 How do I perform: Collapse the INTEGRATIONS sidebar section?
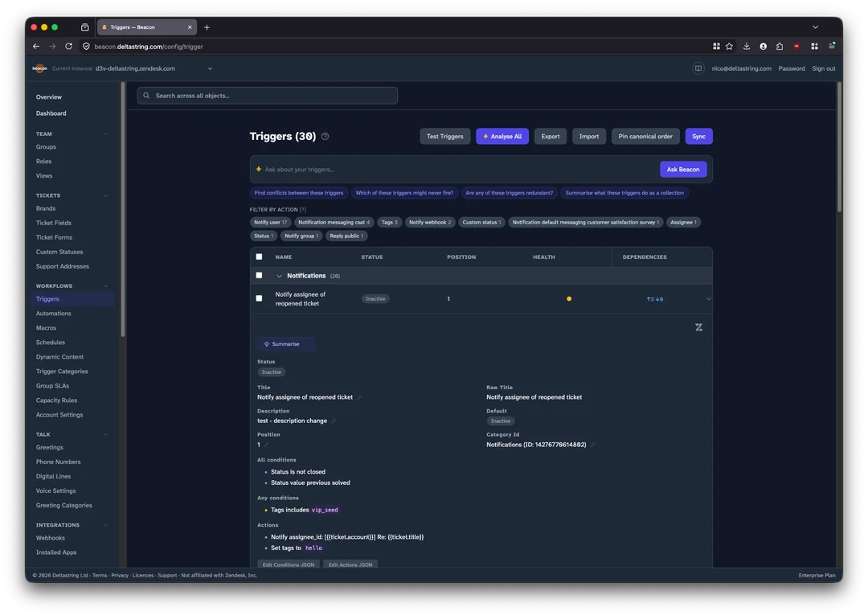[105, 525]
